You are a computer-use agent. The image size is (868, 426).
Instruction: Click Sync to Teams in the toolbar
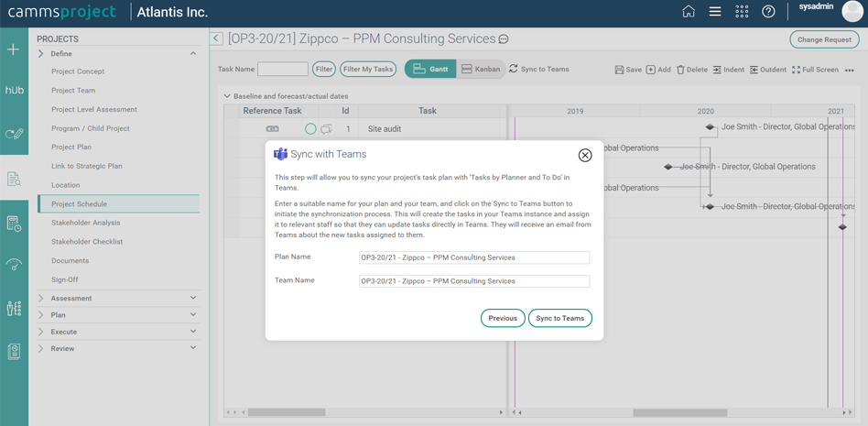[538, 70]
